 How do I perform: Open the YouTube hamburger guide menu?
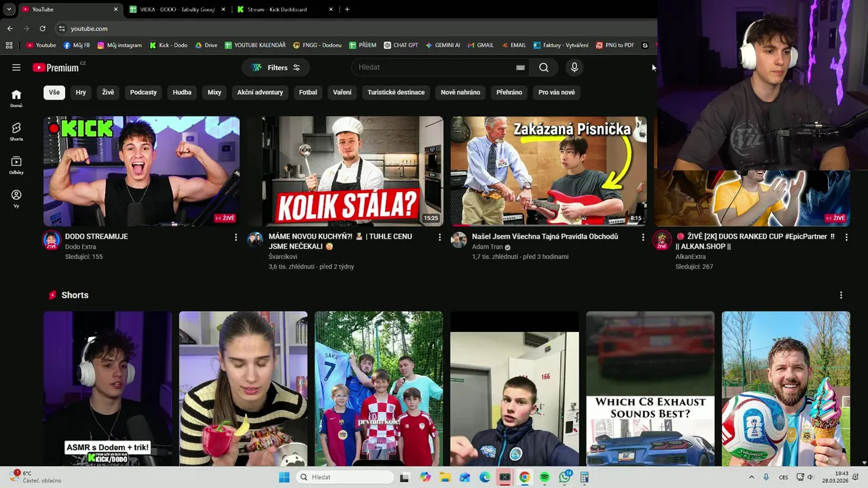(16, 67)
